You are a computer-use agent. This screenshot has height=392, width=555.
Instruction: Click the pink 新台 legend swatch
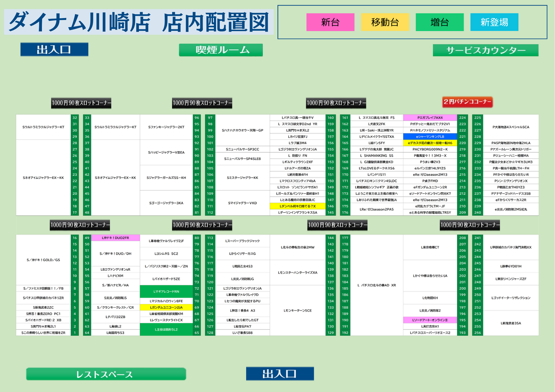pos(330,22)
